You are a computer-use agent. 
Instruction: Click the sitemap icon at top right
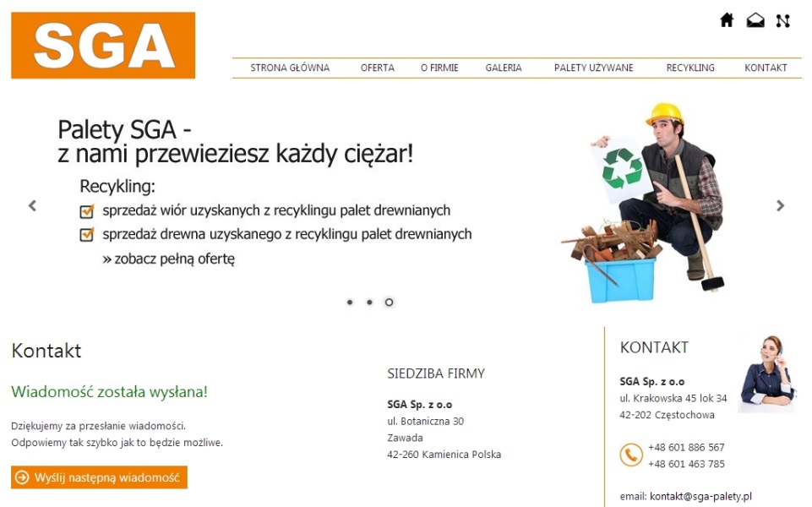click(783, 21)
